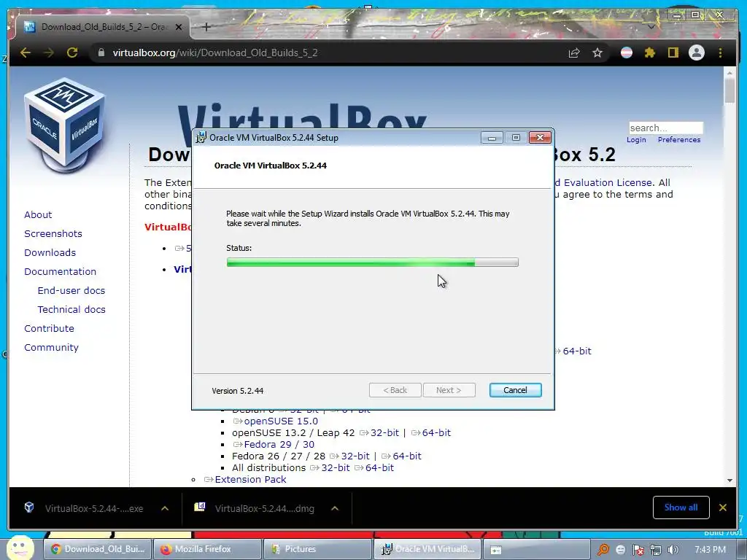This screenshot has width=747, height=560.
Task: Click the tray volume speaker icon
Action: [x=673, y=550]
